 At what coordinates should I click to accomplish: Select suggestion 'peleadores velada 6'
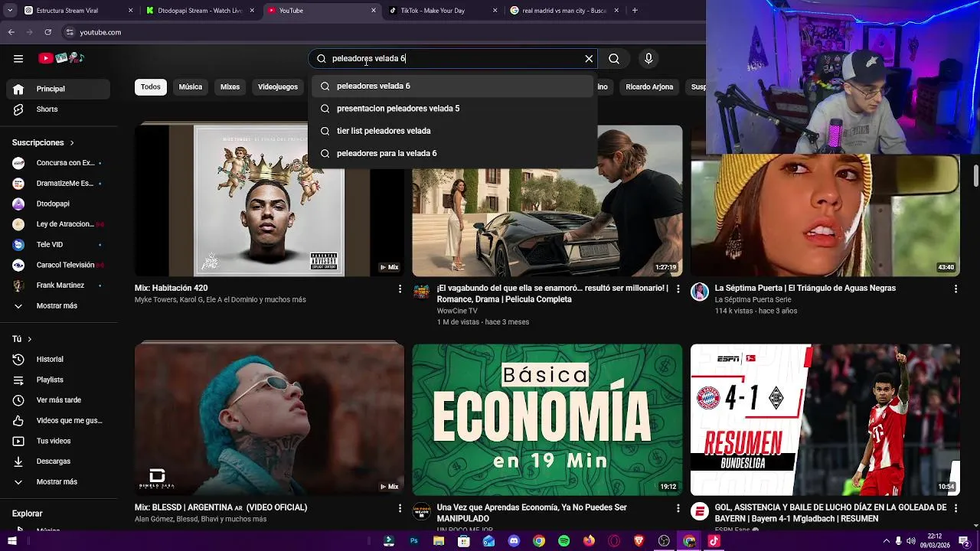[x=453, y=86]
